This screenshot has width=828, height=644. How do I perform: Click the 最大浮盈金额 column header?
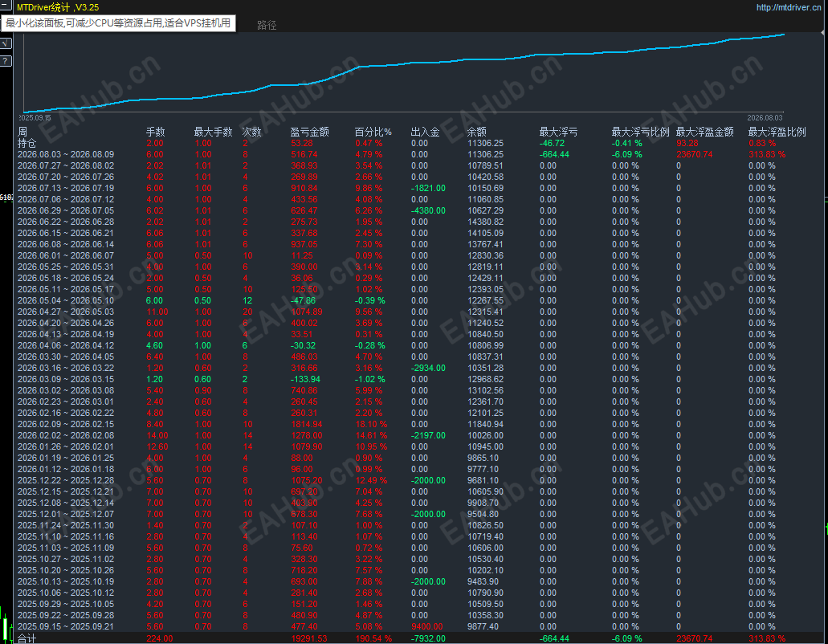click(x=704, y=132)
